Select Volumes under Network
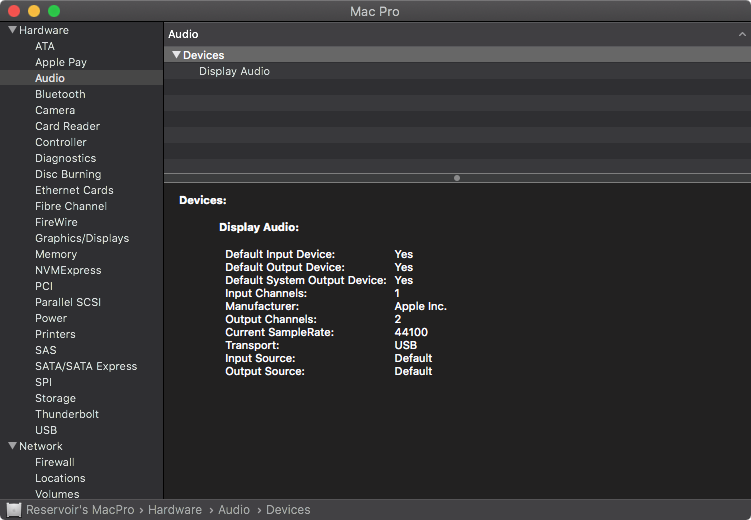Image resolution: width=751 pixels, height=520 pixels. 57,494
